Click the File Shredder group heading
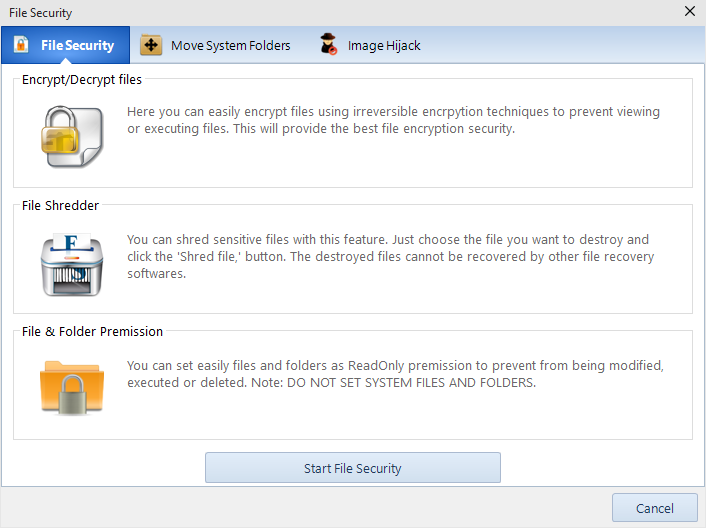The height and width of the screenshot is (528, 706). 60,206
